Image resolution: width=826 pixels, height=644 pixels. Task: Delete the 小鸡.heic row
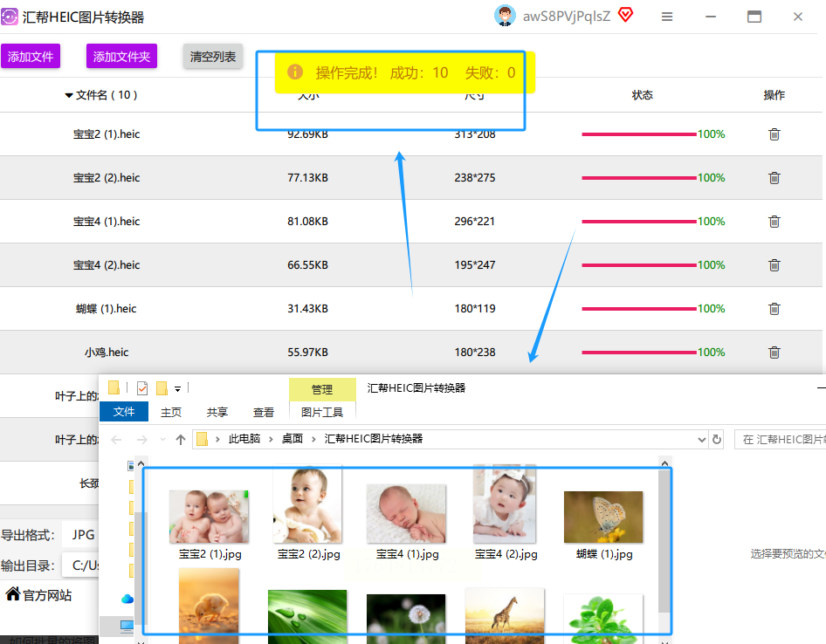pos(774,353)
